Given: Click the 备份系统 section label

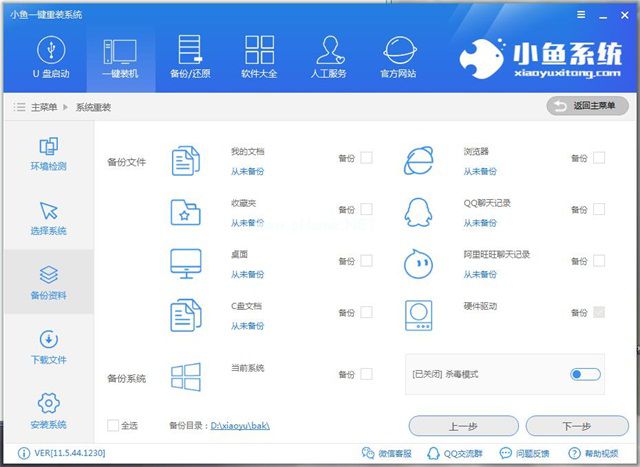Looking at the screenshot, I should (127, 378).
